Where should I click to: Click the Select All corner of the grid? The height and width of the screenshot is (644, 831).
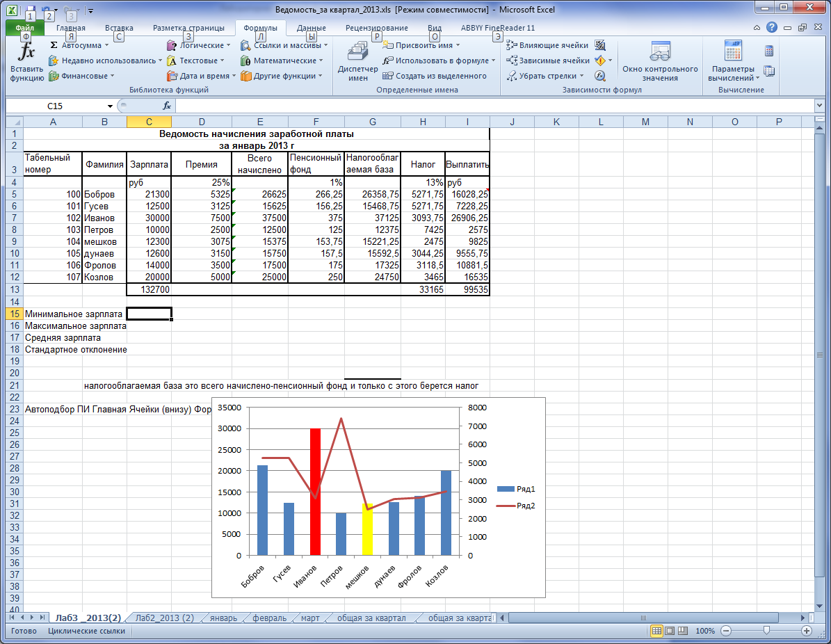pyautogui.click(x=15, y=122)
